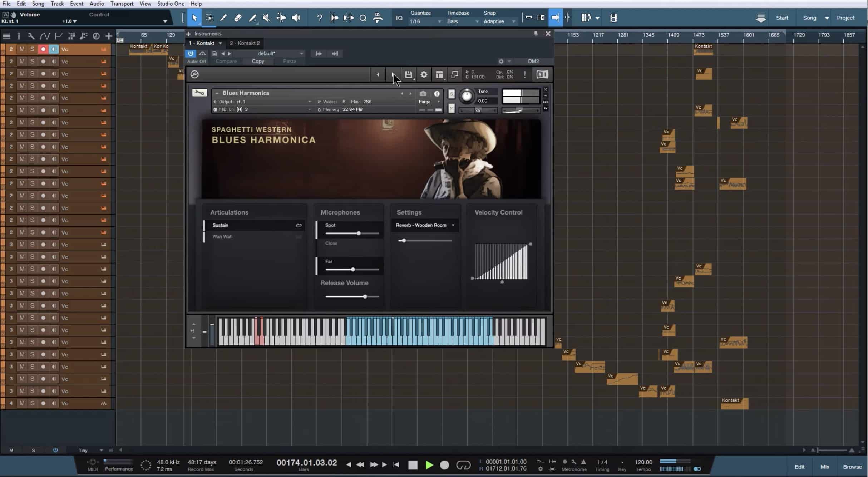Mute the first Vc track

point(22,49)
